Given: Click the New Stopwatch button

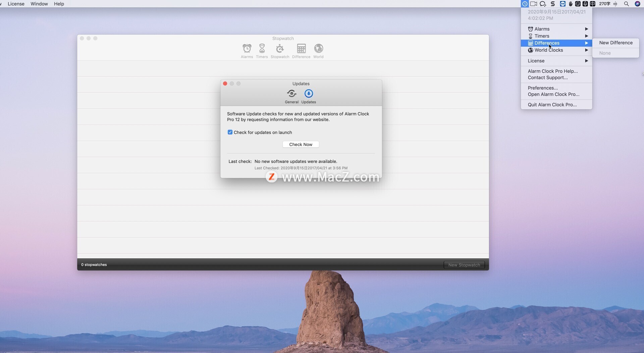Looking at the screenshot, I should [x=464, y=265].
